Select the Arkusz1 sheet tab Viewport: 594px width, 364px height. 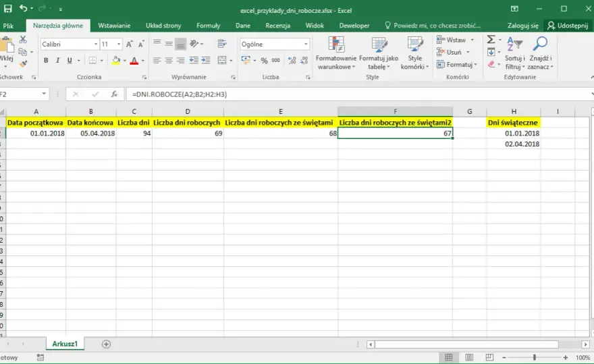pyautogui.click(x=65, y=344)
